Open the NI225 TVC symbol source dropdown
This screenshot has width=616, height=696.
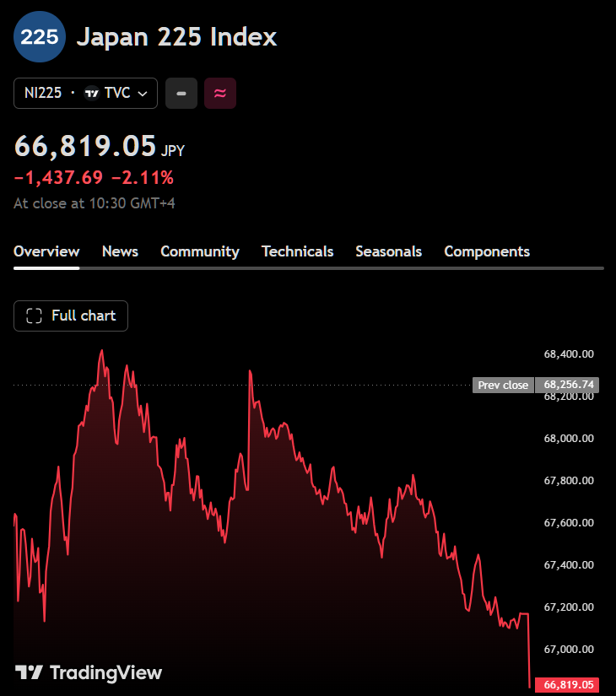click(86, 93)
